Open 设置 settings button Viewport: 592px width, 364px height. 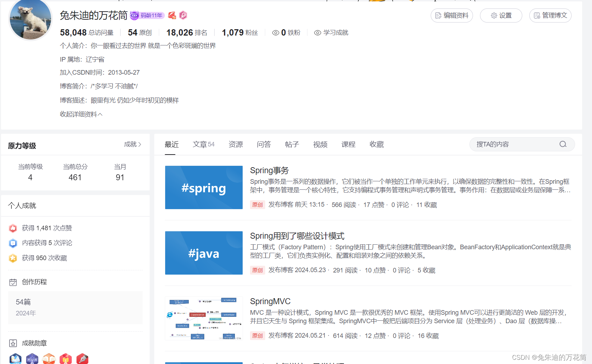501,15
